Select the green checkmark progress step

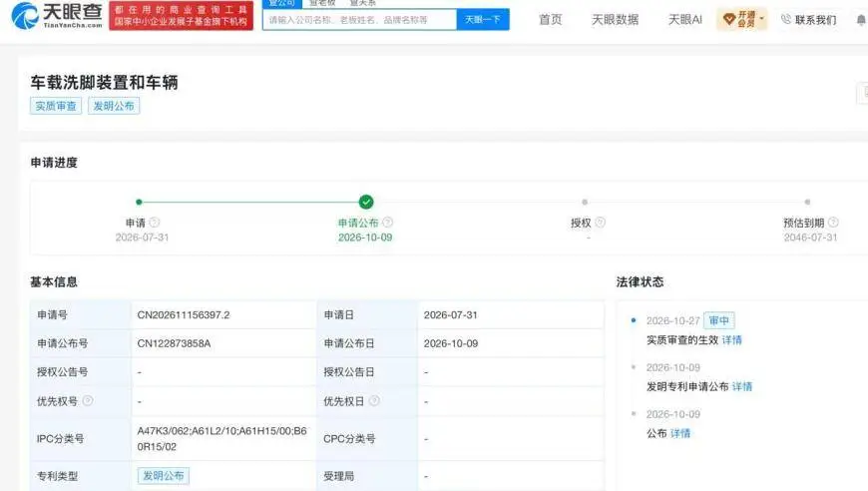point(366,202)
